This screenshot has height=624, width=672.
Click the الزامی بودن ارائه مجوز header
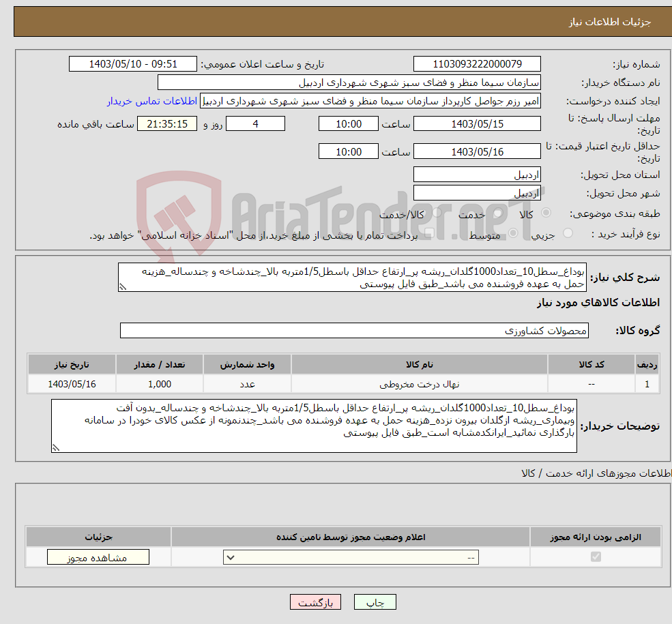[596, 537]
